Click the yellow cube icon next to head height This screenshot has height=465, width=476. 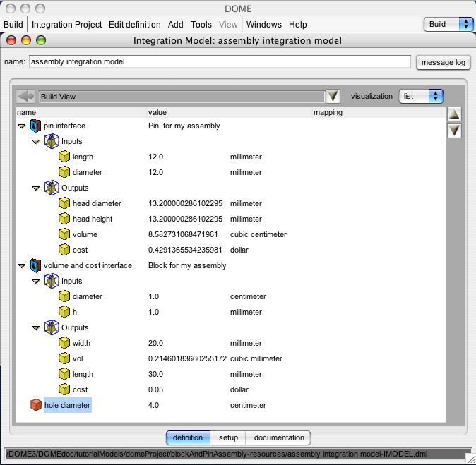(x=64, y=219)
